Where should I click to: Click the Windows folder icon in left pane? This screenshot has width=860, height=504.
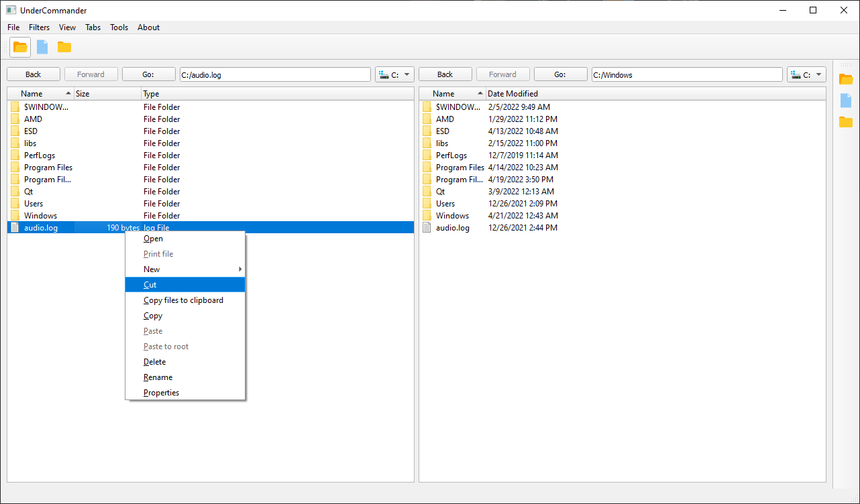[x=15, y=215]
